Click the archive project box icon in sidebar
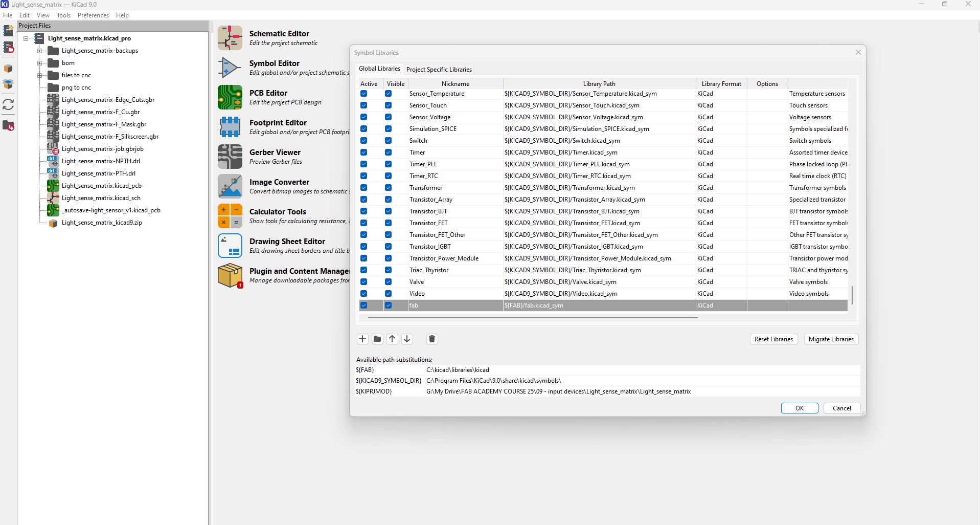This screenshot has height=525, width=980. (8, 68)
